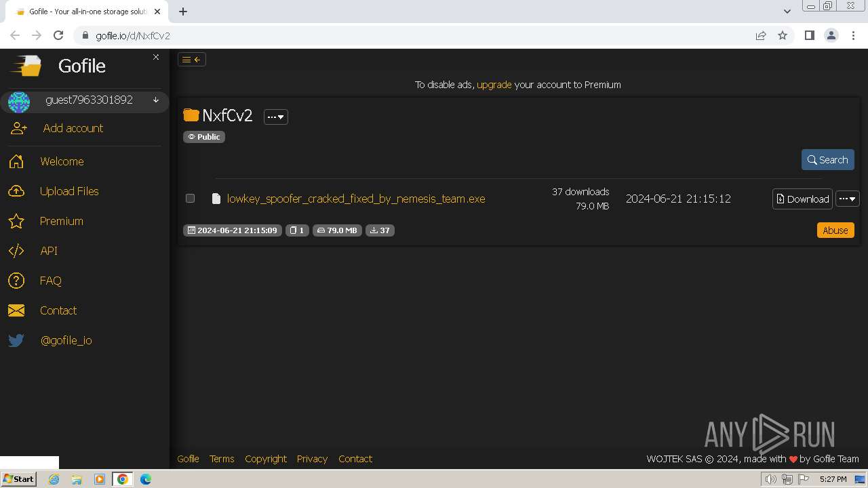Click the 2024-06-21 21:15:12 timestamp
This screenshot has width=868, height=488.
678,199
